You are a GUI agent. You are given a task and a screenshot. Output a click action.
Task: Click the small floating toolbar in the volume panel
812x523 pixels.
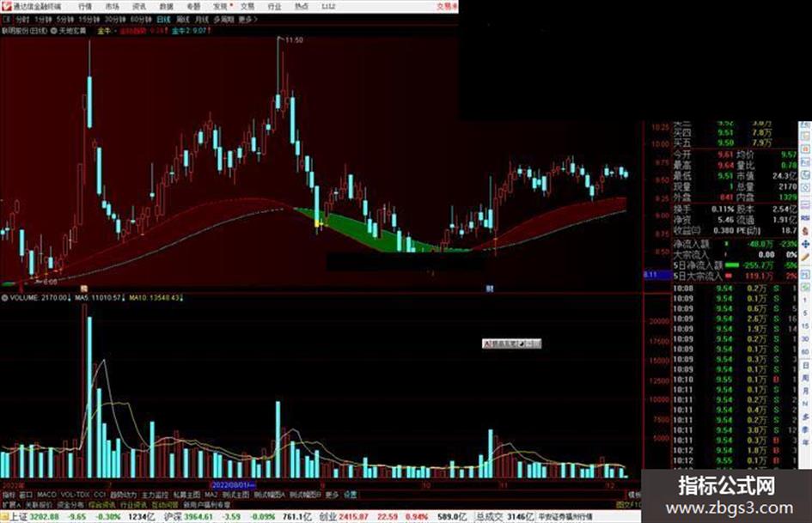pyautogui.click(x=511, y=344)
